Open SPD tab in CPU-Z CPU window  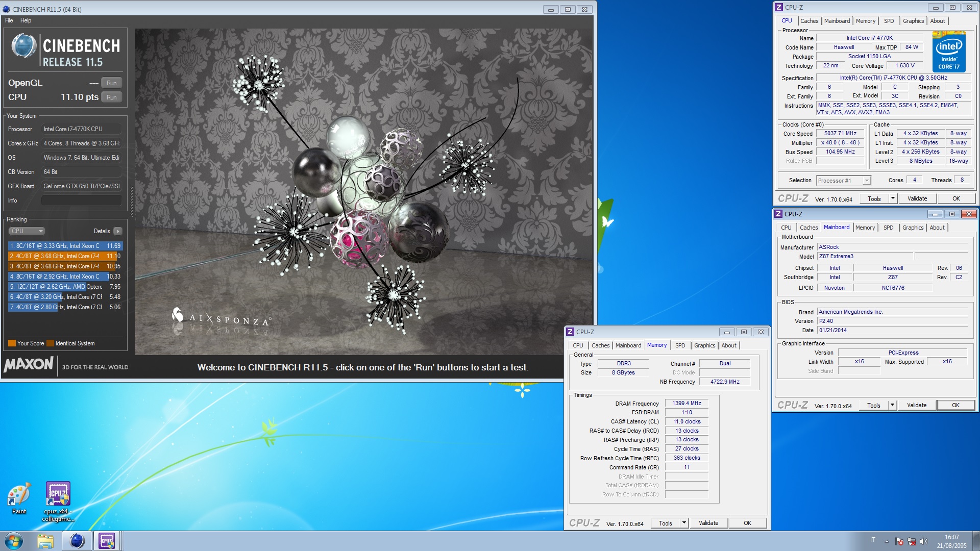(x=889, y=21)
